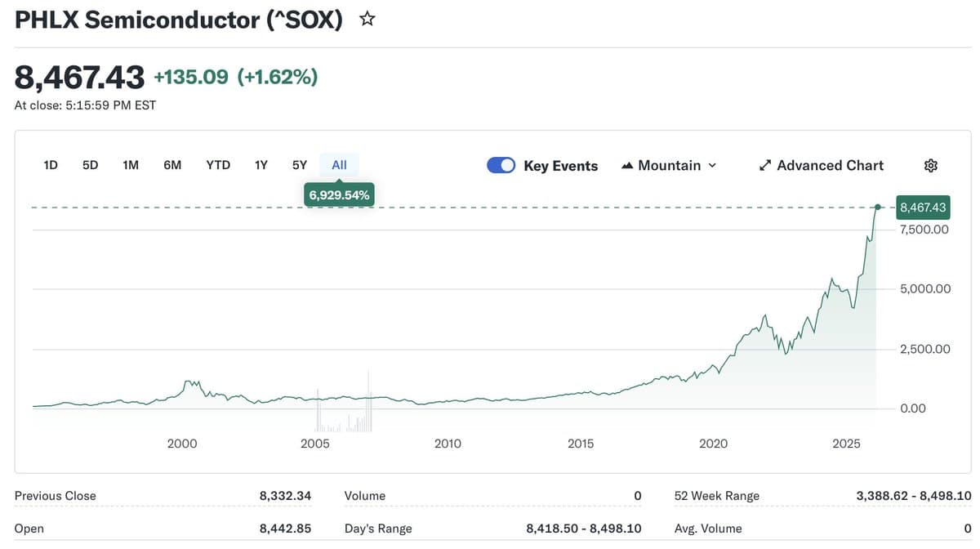The height and width of the screenshot is (549, 980).
Task: Click the 8,467.43 price flag label
Action: tap(923, 208)
